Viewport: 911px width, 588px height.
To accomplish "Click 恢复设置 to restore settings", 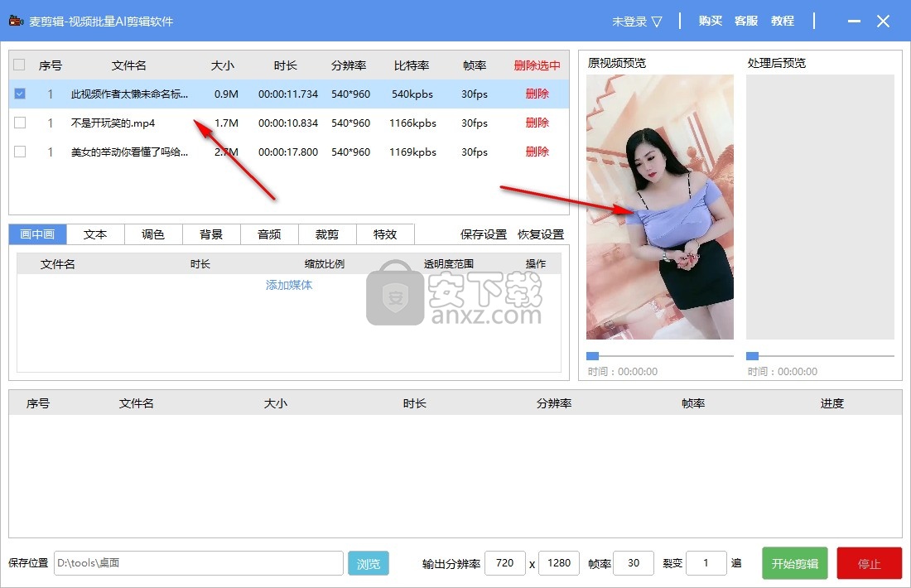I will pos(541,234).
